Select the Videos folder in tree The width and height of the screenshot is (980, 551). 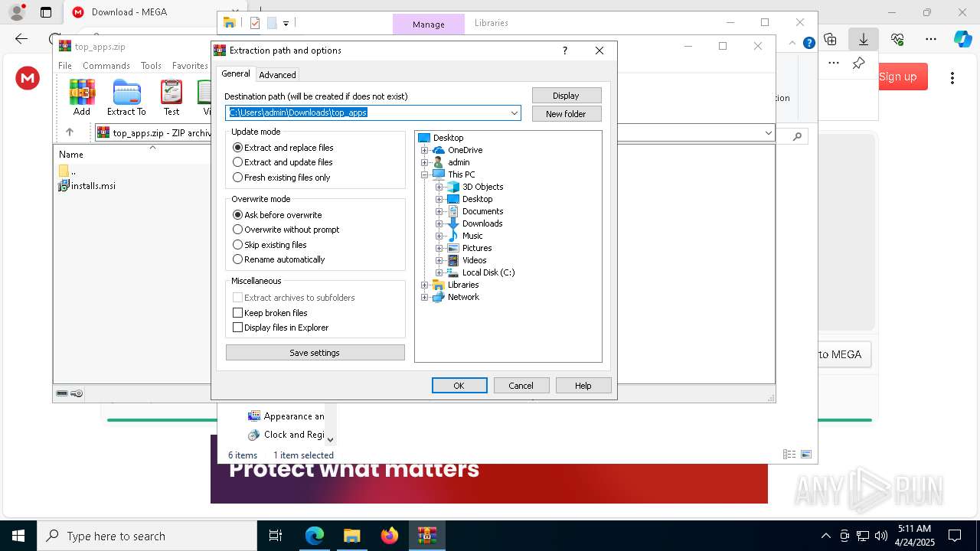point(474,260)
